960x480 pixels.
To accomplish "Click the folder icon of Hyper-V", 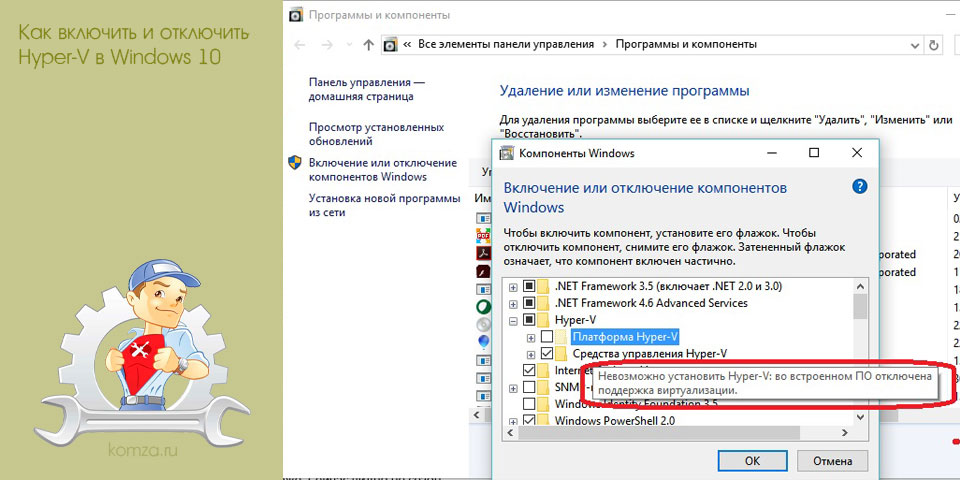I will point(544,320).
